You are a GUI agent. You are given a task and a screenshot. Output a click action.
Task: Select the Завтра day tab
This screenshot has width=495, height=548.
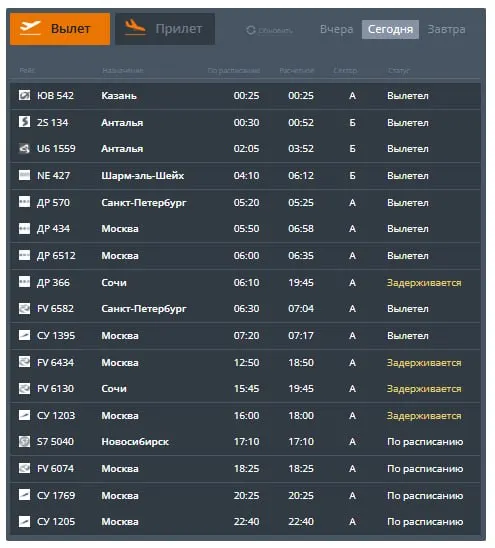[x=446, y=29]
